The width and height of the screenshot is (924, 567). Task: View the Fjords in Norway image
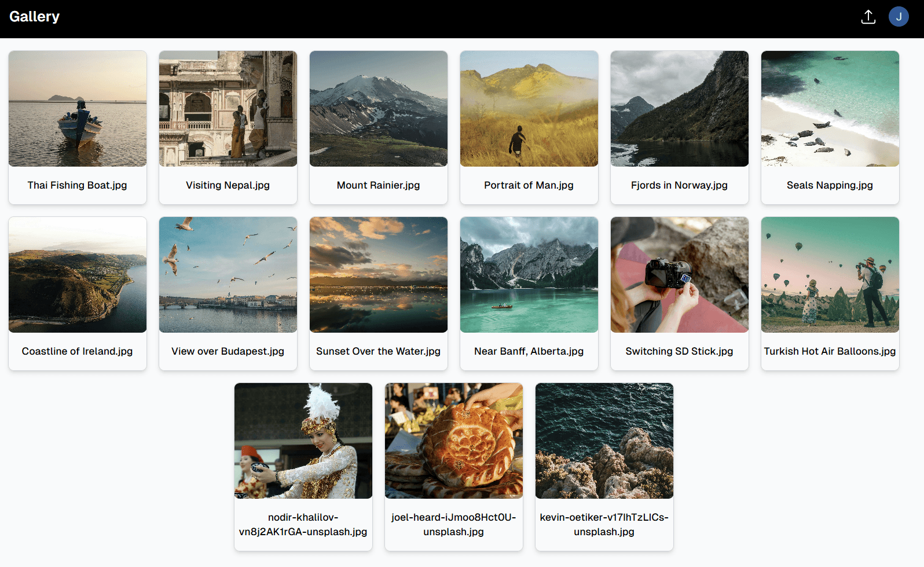pyautogui.click(x=680, y=109)
